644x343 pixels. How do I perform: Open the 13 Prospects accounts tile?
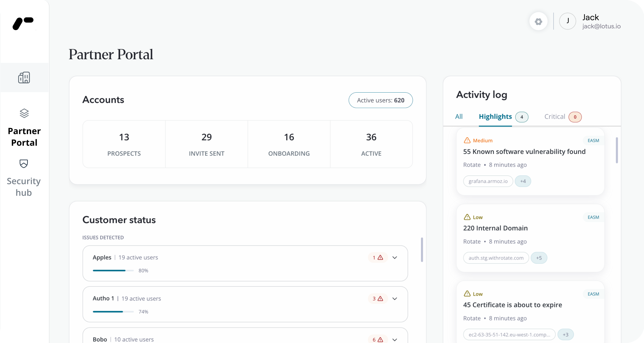124,144
